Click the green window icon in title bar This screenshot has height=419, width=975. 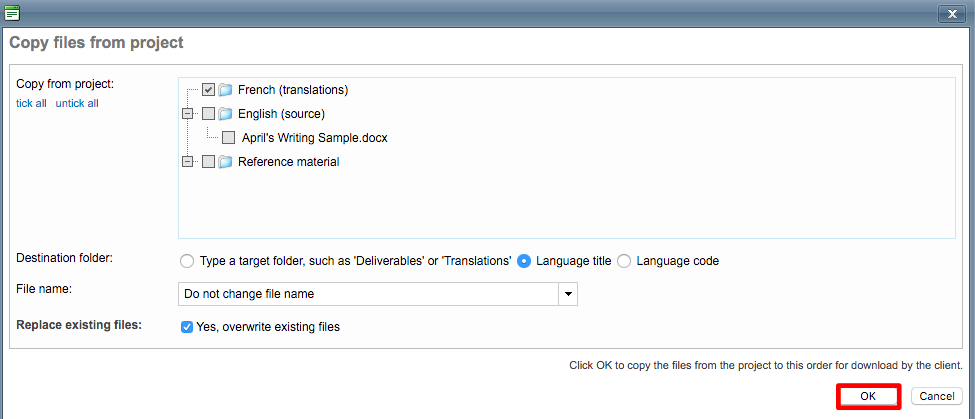13,13
